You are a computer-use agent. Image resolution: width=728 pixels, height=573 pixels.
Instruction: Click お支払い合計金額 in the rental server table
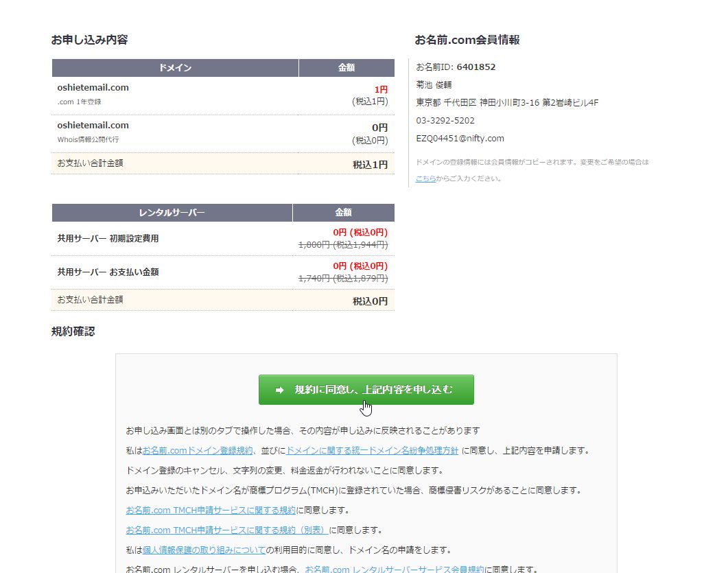[90, 299]
